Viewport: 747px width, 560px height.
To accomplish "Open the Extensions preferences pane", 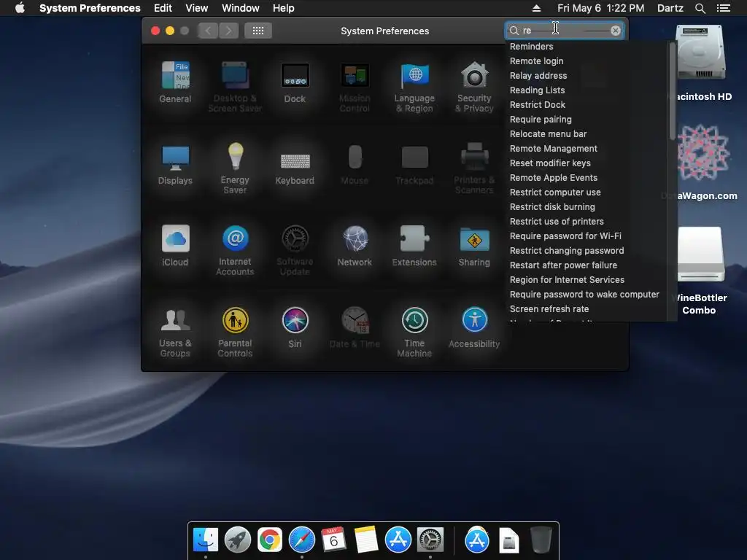I will pos(414,246).
